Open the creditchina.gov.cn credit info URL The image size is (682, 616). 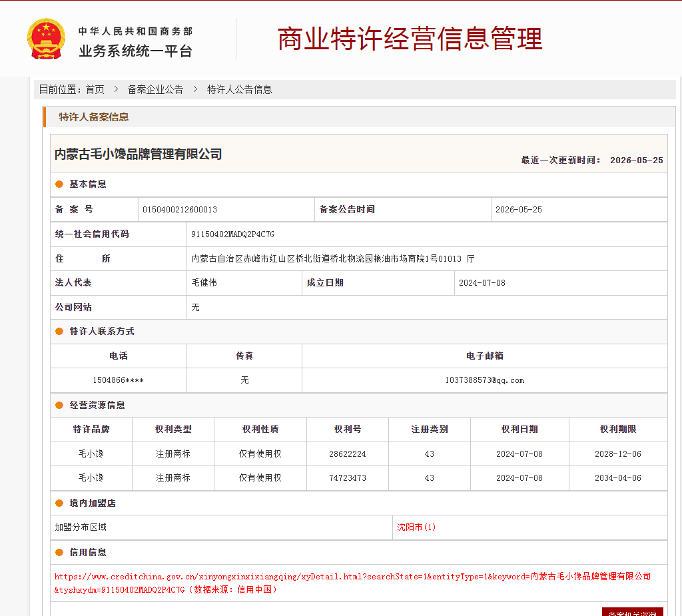(352, 583)
